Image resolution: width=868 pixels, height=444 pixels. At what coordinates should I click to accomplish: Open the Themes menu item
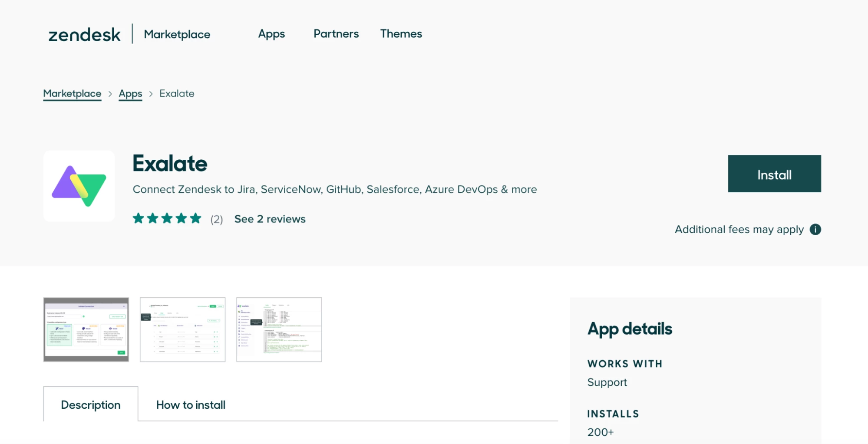401,34
